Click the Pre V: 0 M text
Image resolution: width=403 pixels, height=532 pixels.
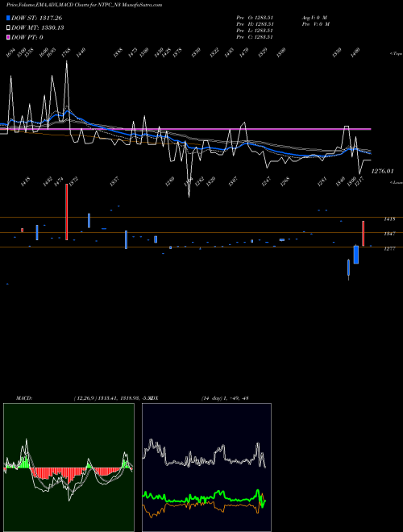coord(316,24)
